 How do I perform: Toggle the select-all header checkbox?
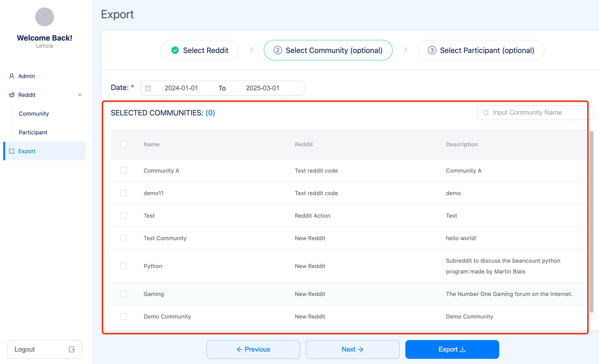[123, 144]
